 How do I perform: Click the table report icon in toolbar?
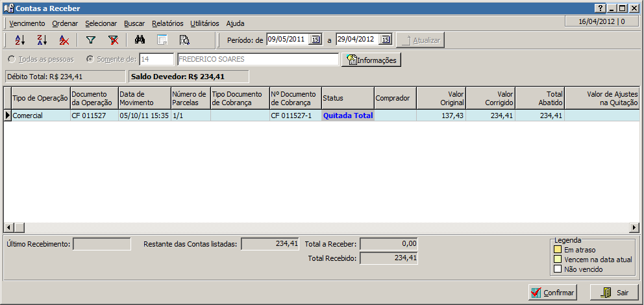point(162,40)
